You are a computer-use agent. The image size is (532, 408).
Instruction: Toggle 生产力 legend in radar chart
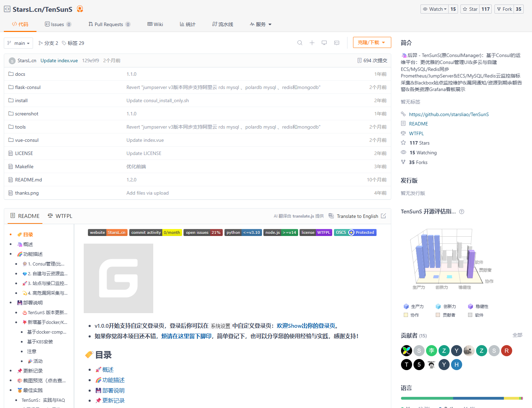[x=414, y=306]
